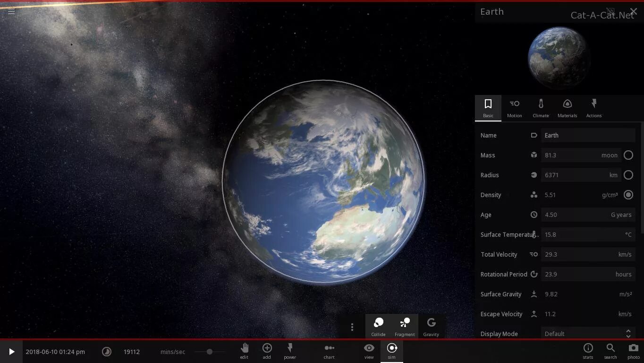Click the name tag icon beside Name

coord(534,135)
